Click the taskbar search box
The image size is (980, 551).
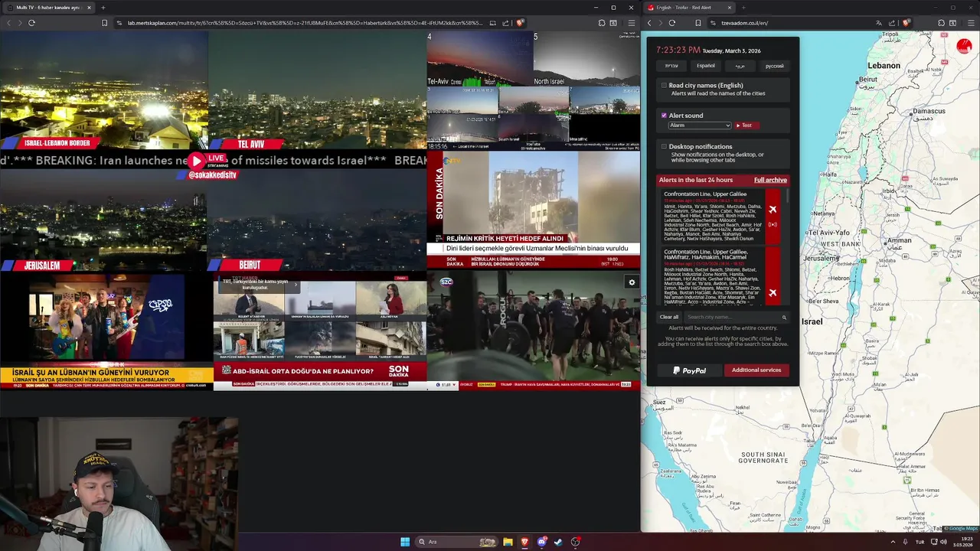457,542
